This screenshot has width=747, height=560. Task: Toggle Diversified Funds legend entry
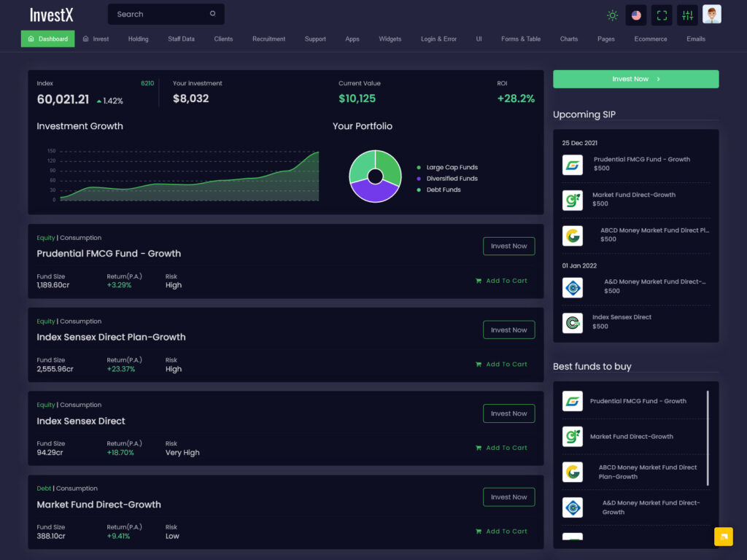(447, 179)
